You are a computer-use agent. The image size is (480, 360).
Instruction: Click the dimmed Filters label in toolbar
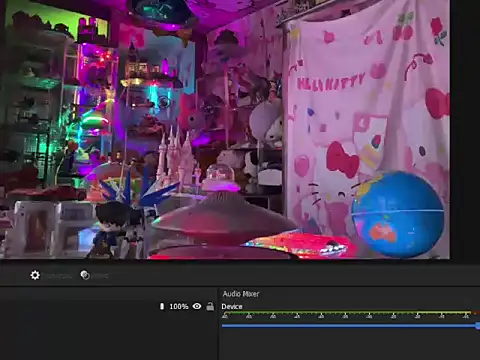(100, 276)
